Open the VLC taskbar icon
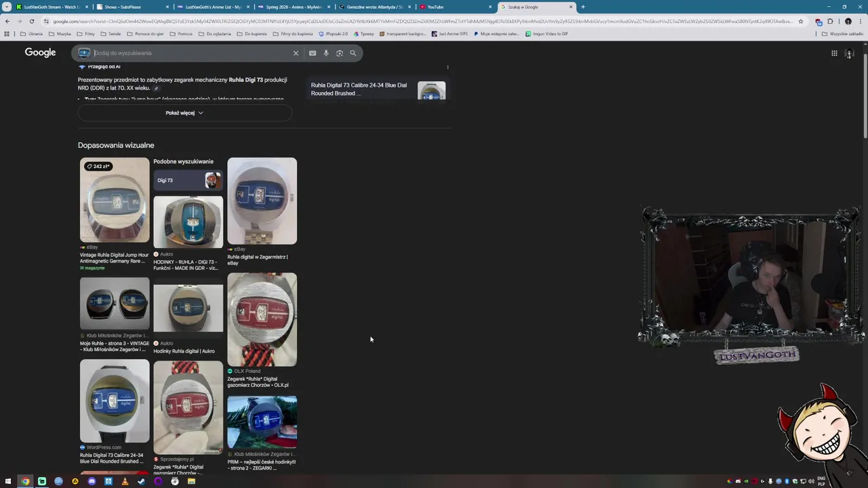868x488 pixels. pyautogui.click(x=125, y=481)
